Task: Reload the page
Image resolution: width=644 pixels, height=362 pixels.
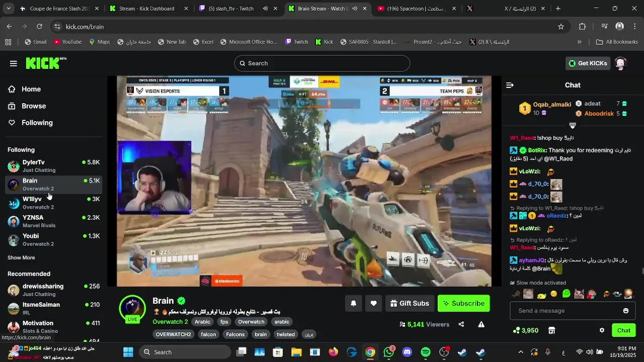Action: (39, 27)
